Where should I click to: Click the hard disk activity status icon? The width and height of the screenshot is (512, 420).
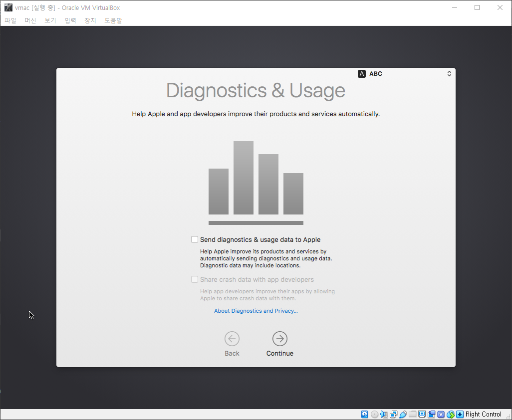coord(365,415)
